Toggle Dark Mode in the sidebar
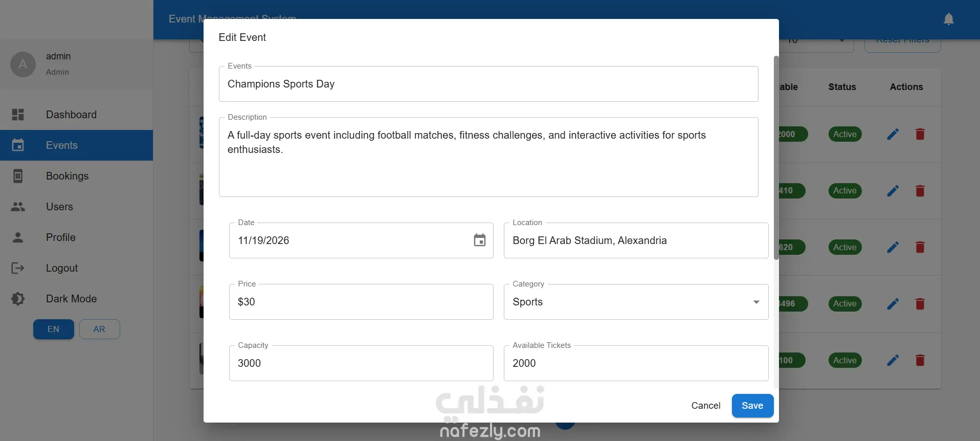This screenshot has height=441, width=980. [x=77, y=299]
